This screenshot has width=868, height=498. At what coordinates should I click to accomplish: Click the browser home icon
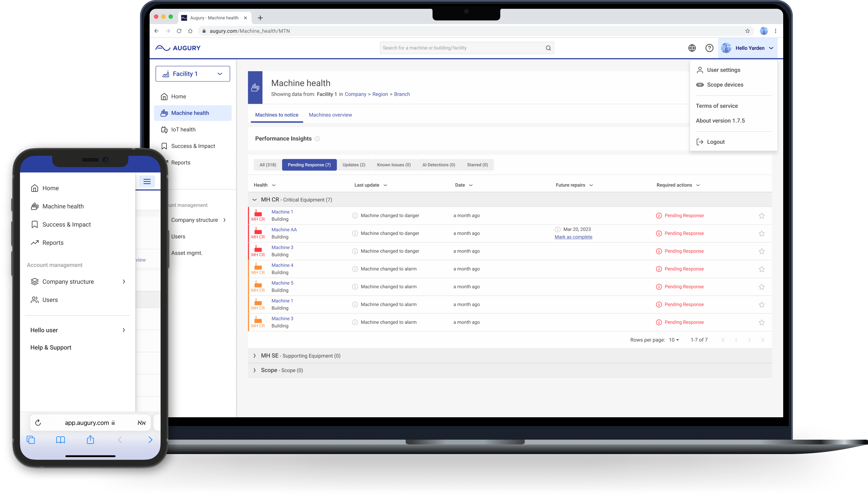pos(190,31)
